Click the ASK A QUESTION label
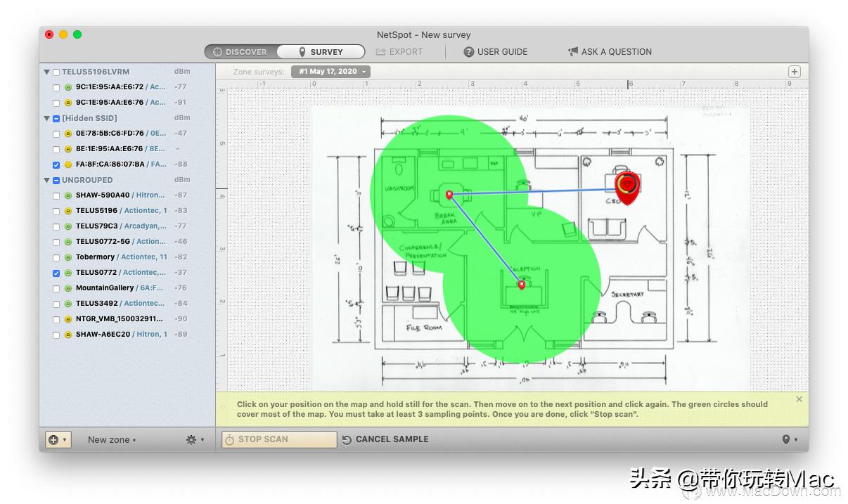Screen dimensions: 848x504 pos(617,52)
